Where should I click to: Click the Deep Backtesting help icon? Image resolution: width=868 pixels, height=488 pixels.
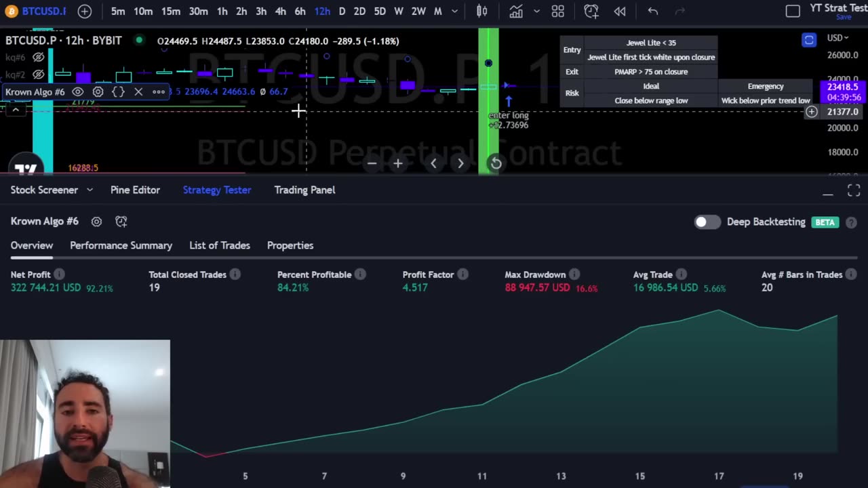851,222
